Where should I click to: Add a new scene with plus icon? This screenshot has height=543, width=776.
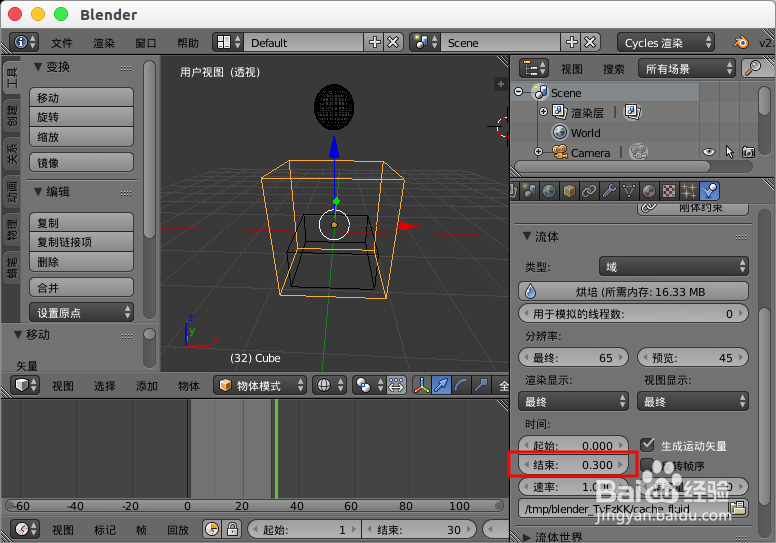tap(572, 43)
